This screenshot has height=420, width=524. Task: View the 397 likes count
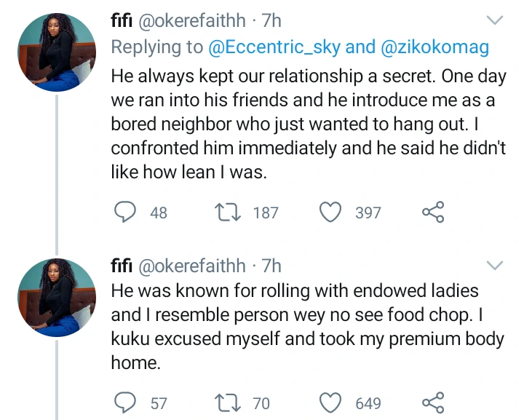pos(368,213)
